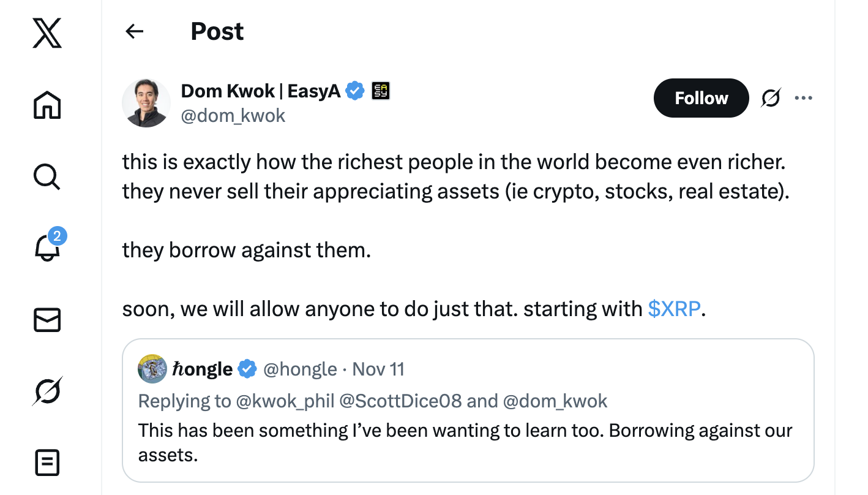Click the X logo
The width and height of the screenshot is (868, 495).
47,33
